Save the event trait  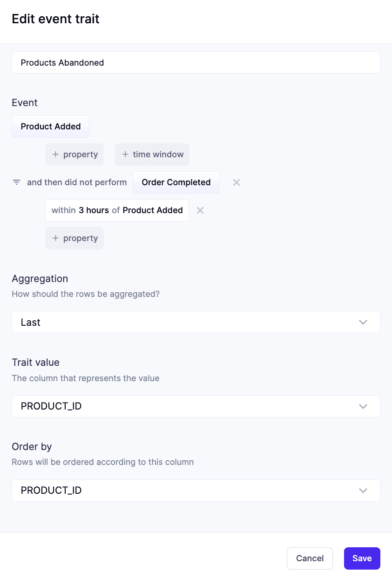tap(362, 558)
